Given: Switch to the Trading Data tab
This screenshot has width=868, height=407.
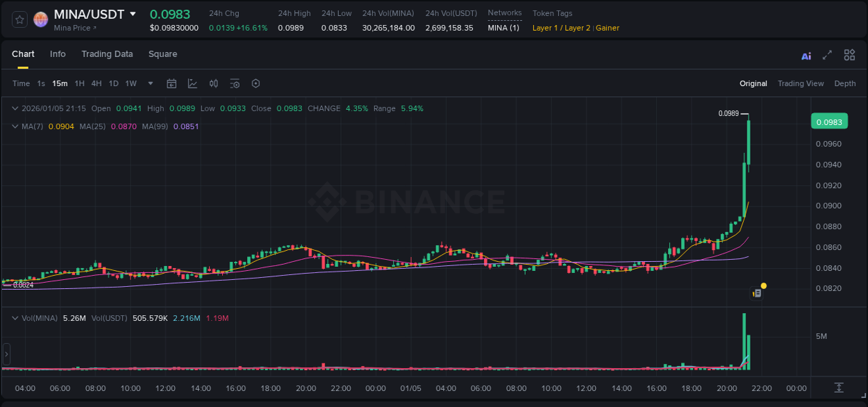Looking at the screenshot, I should coord(107,53).
